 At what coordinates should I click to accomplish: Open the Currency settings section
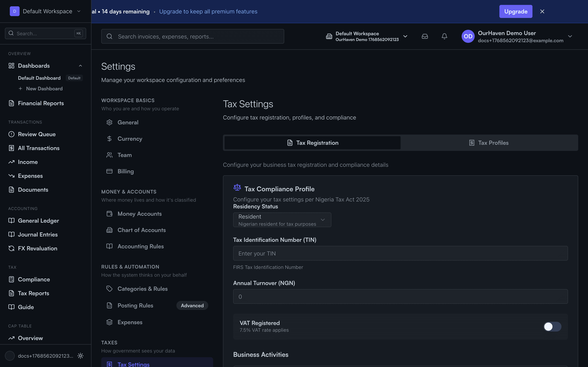[130, 139]
